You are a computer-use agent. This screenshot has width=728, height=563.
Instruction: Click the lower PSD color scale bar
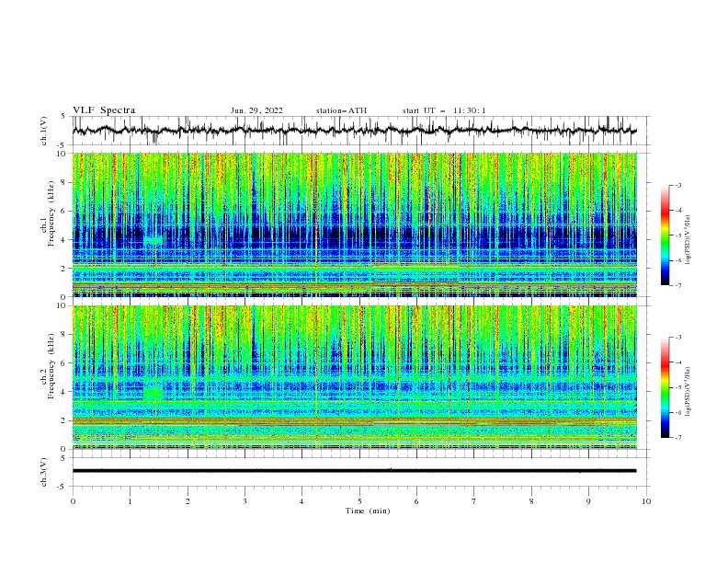pos(665,387)
